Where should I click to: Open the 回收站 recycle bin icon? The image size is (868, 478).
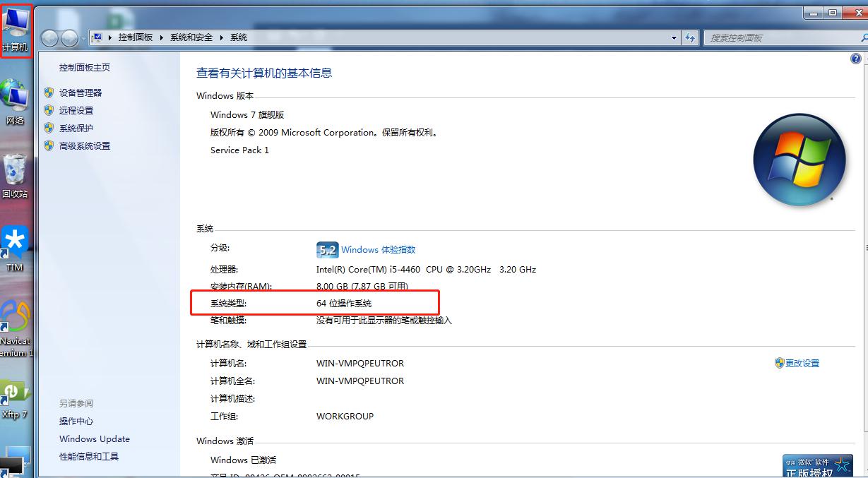tap(15, 174)
